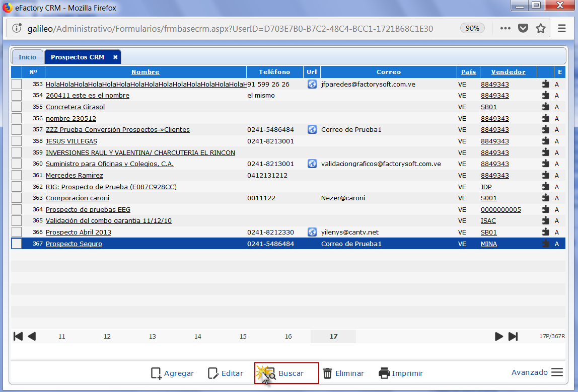Click puzzle icon in nombre 230512 row

tap(546, 118)
